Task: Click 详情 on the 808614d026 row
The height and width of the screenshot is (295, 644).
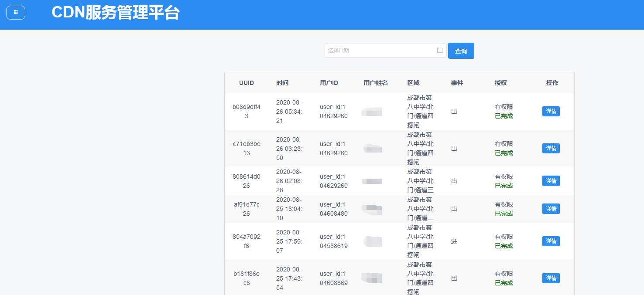Action: (x=551, y=181)
